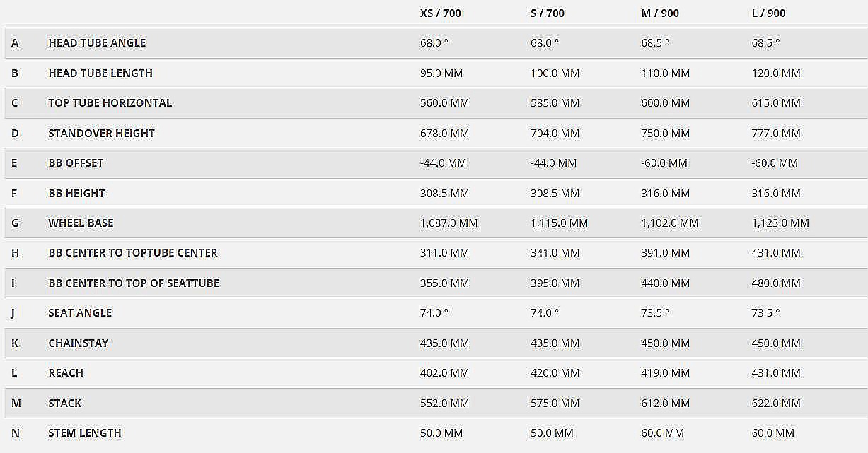868x453 pixels.
Task: Select the SEAT ANGLE row label
Action: coord(80,313)
